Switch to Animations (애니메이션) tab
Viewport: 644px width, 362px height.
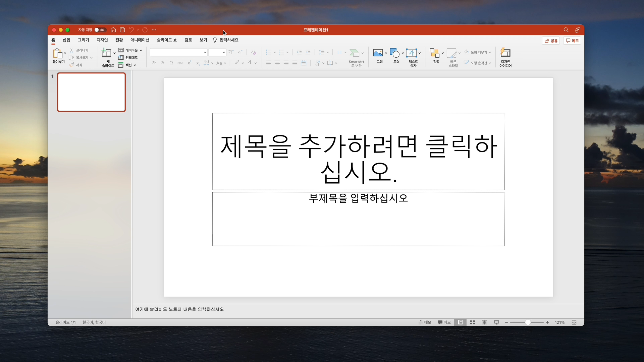140,40
